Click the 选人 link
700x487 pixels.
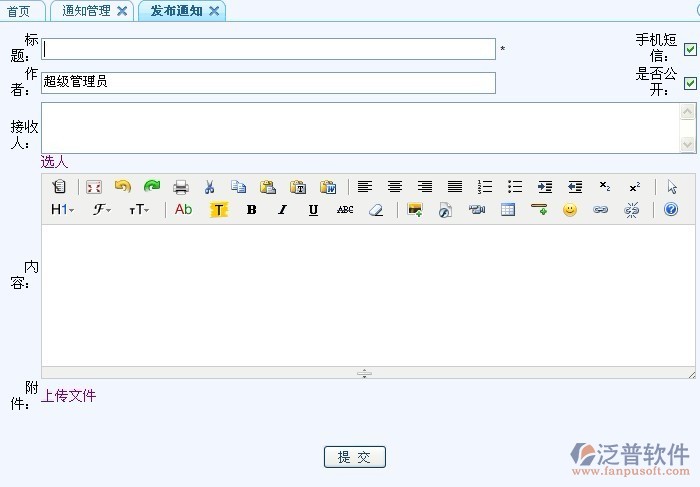coord(54,162)
